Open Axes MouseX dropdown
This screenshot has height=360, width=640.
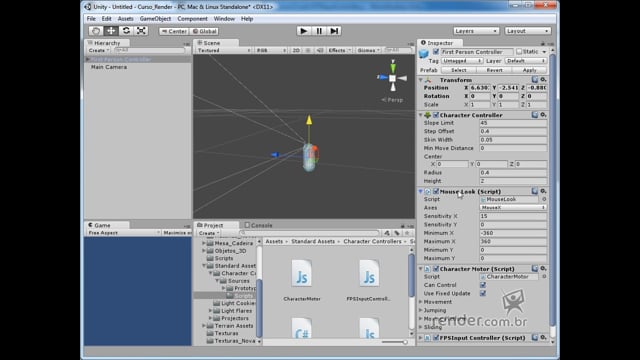point(513,208)
